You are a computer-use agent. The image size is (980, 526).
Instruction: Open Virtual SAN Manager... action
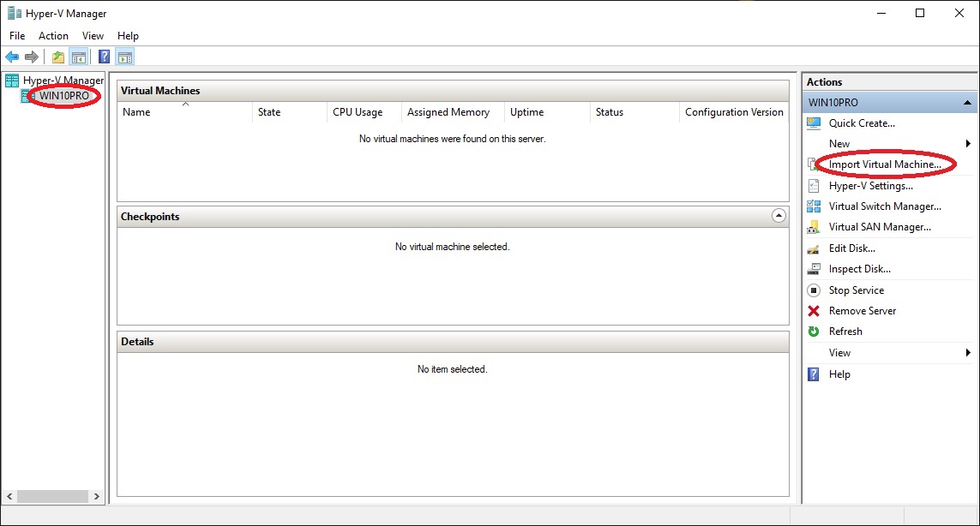pyautogui.click(x=880, y=227)
